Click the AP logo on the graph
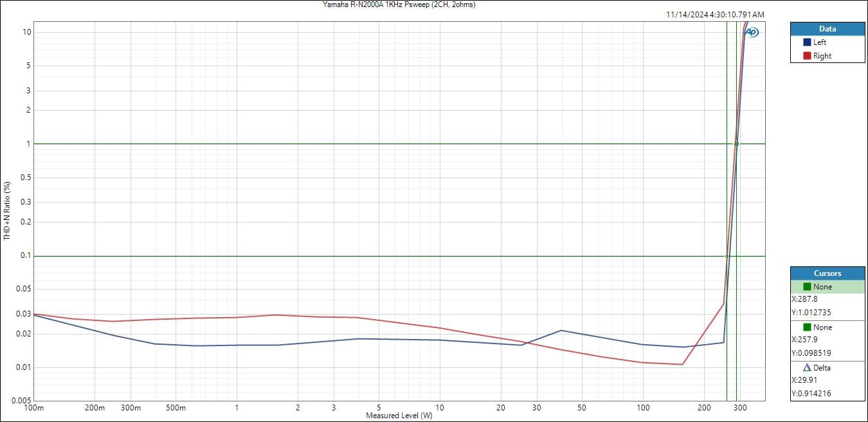Image resolution: width=868 pixels, height=422 pixels. click(751, 32)
